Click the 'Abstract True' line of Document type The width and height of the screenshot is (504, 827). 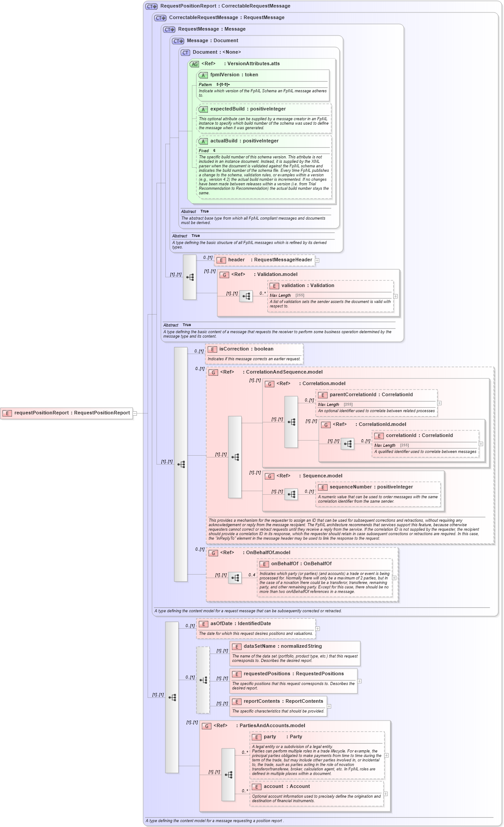195,212
